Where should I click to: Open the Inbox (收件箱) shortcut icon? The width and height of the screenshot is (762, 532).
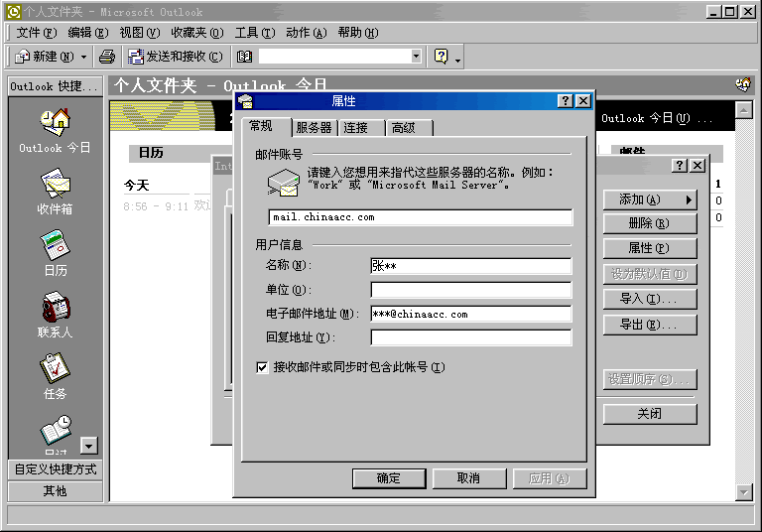(55, 183)
